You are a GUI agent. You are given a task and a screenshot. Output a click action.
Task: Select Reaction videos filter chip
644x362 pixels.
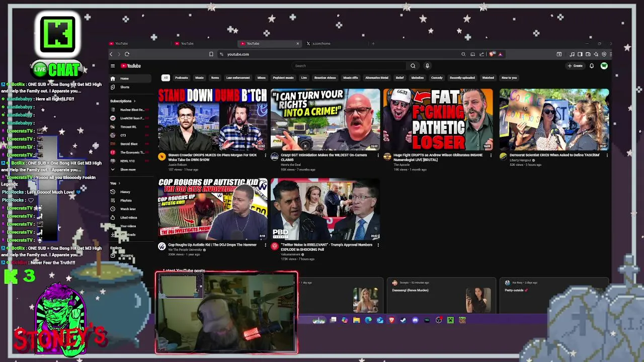click(325, 78)
